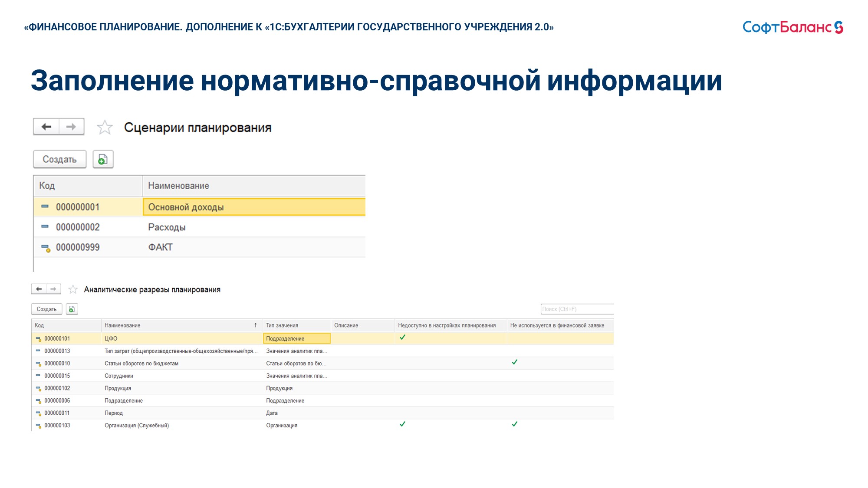Click Создать in Аналитические разрезы планирования

tap(46, 309)
